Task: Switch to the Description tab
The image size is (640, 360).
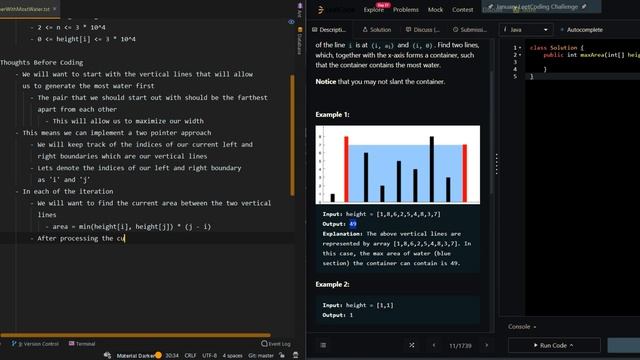Action: tap(329, 30)
